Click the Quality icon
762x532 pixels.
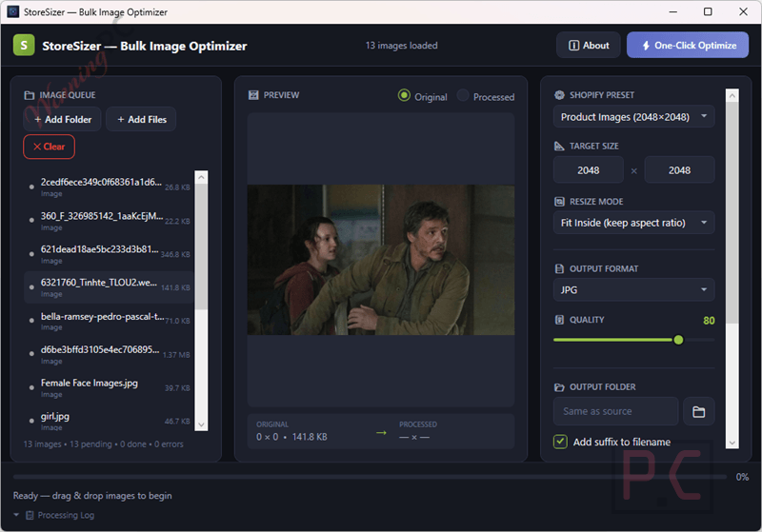pos(559,320)
